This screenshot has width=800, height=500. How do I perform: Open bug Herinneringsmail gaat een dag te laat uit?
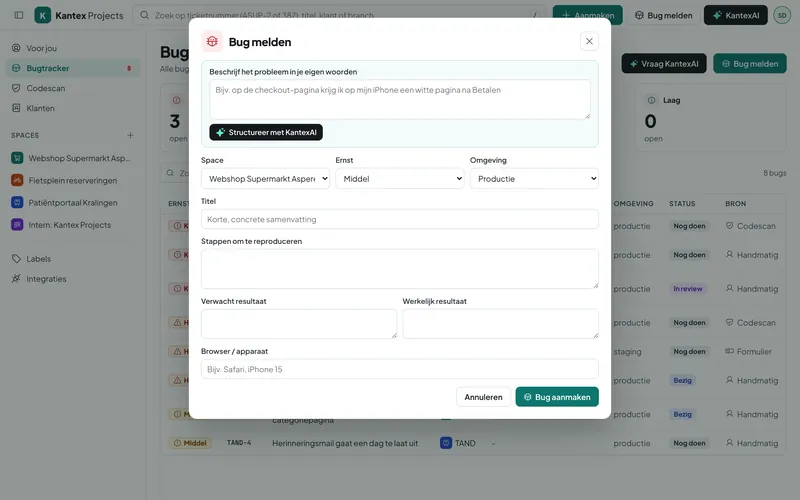(345, 443)
